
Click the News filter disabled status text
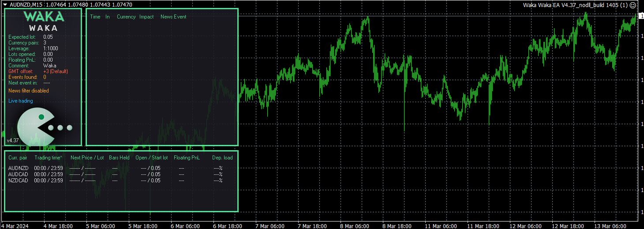[x=29, y=91]
